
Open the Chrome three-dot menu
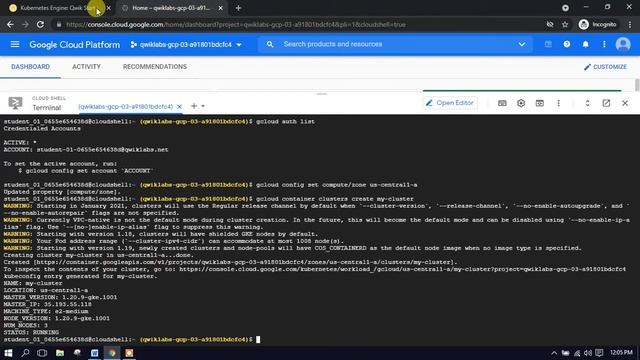click(x=630, y=24)
